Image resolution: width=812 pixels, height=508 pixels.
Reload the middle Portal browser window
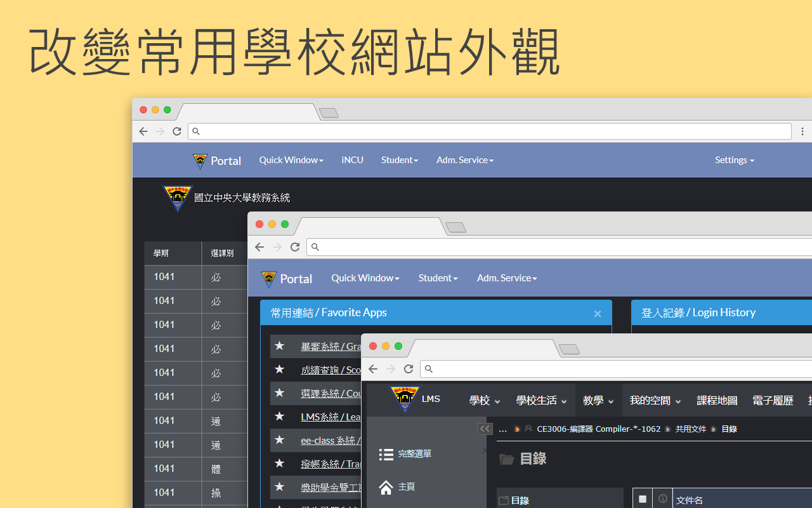pos(295,247)
